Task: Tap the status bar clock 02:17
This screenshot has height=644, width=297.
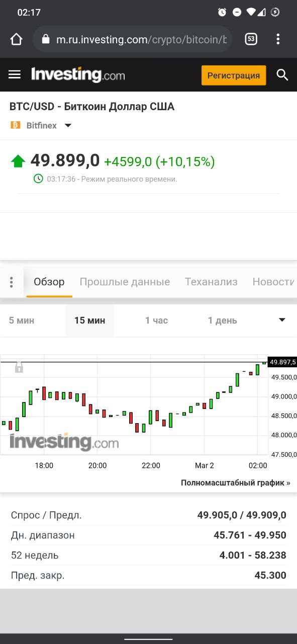Action: click(x=29, y=12)
